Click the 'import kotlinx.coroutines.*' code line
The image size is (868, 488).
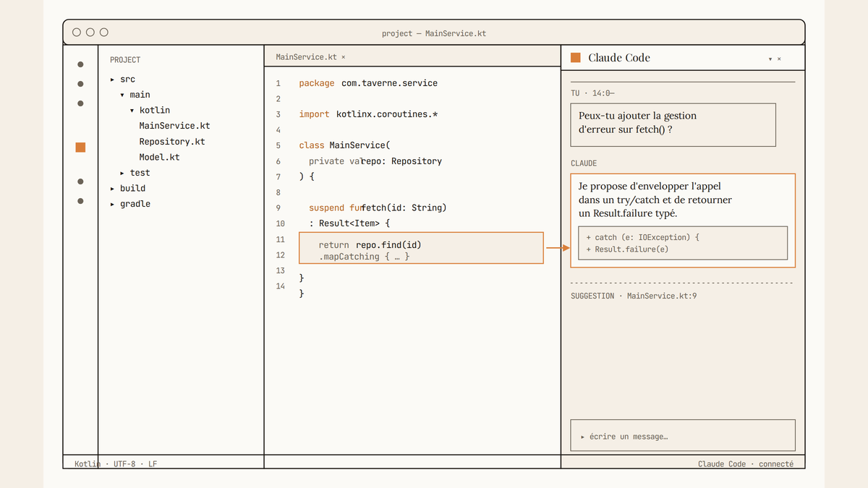click(368, 114)
